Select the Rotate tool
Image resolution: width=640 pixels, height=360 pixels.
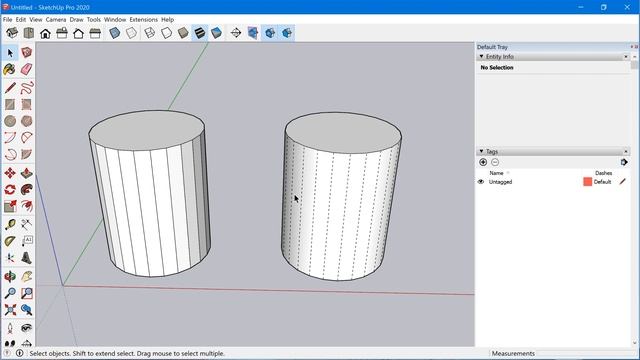(10, 189)
